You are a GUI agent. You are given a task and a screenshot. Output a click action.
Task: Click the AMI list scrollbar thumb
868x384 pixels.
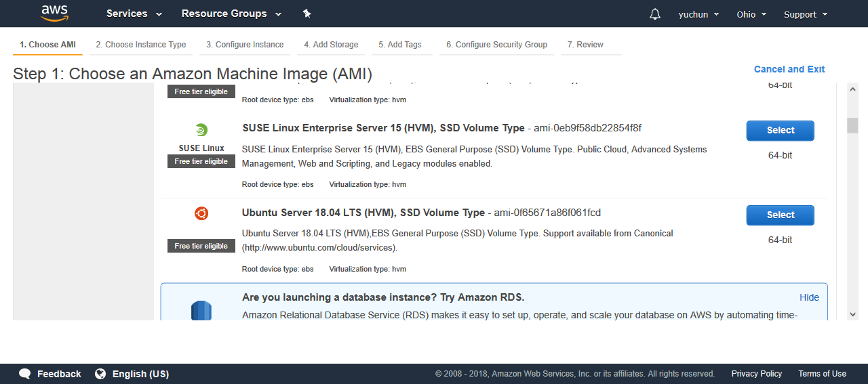click(852, 125)
